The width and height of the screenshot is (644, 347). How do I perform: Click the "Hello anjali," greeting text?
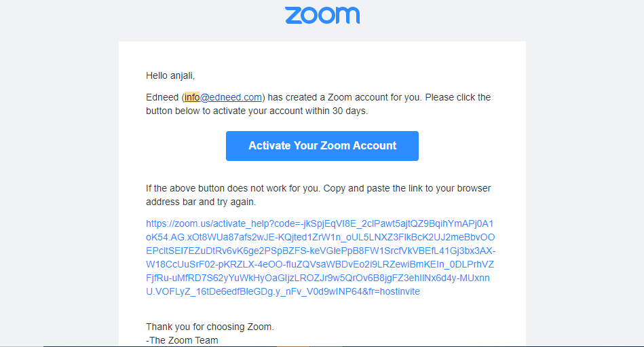[170, 75]
